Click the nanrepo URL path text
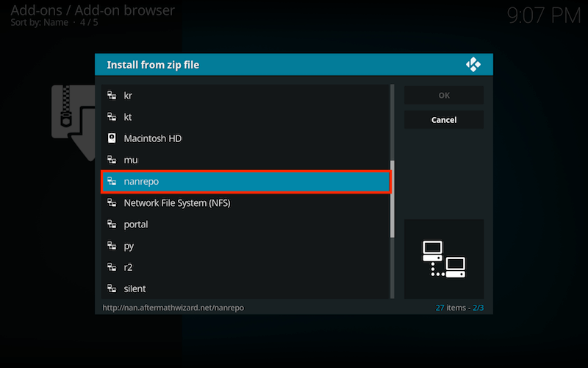Image resolution: width=588 pixels, height=368 pixels. pyautogui.click(x=173, y=308)
